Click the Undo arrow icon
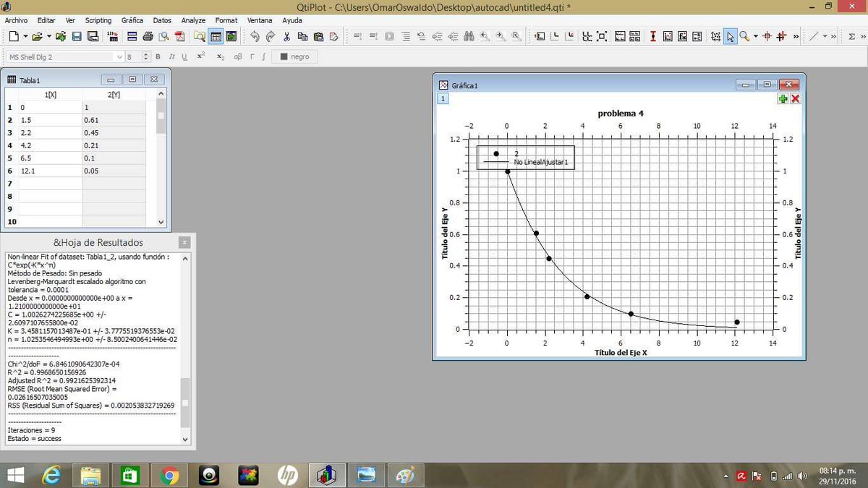 tap(255, 36)
